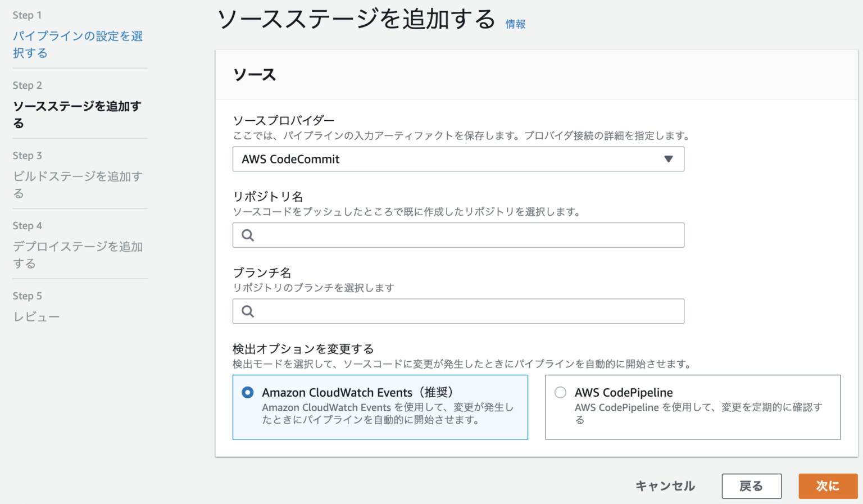Select Step 5 レビュー in the sidebar
The image size is (863, 504).
tap(36, 316)
